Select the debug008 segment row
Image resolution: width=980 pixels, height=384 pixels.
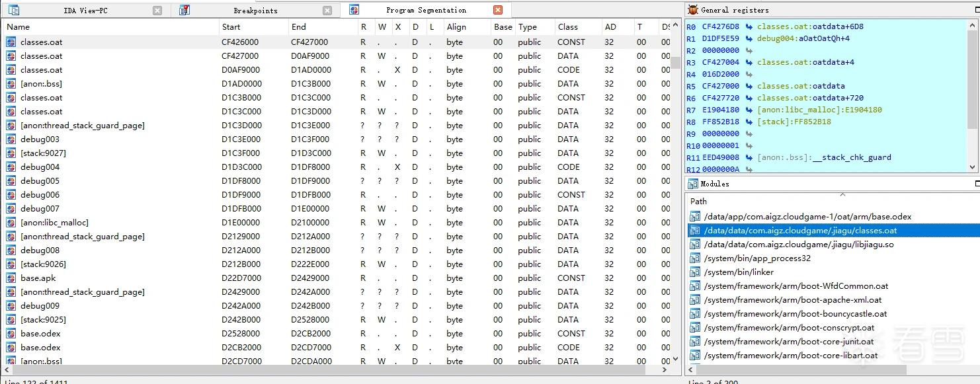point(337,250)
